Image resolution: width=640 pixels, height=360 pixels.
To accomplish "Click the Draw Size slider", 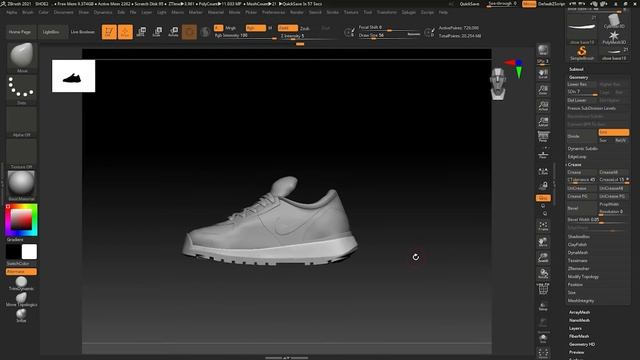I will tap(389, 36).
